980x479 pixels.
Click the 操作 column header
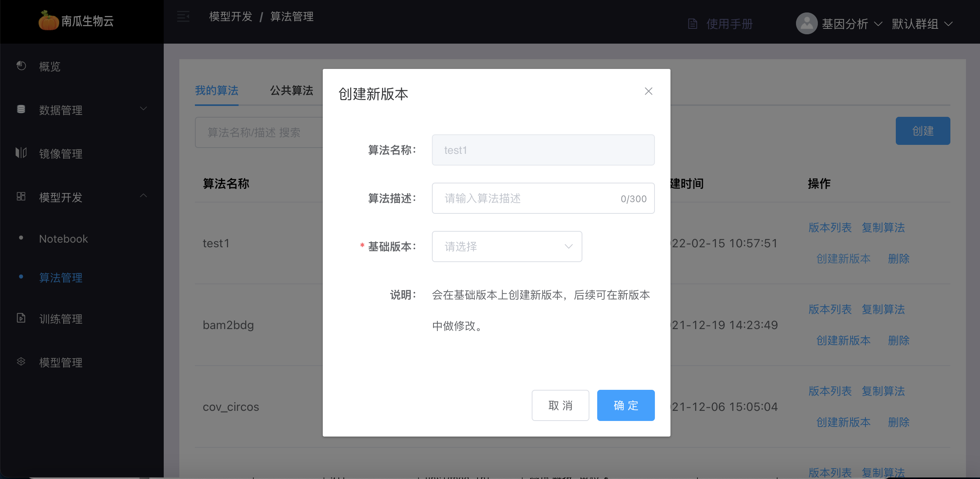tap(819, 183)
